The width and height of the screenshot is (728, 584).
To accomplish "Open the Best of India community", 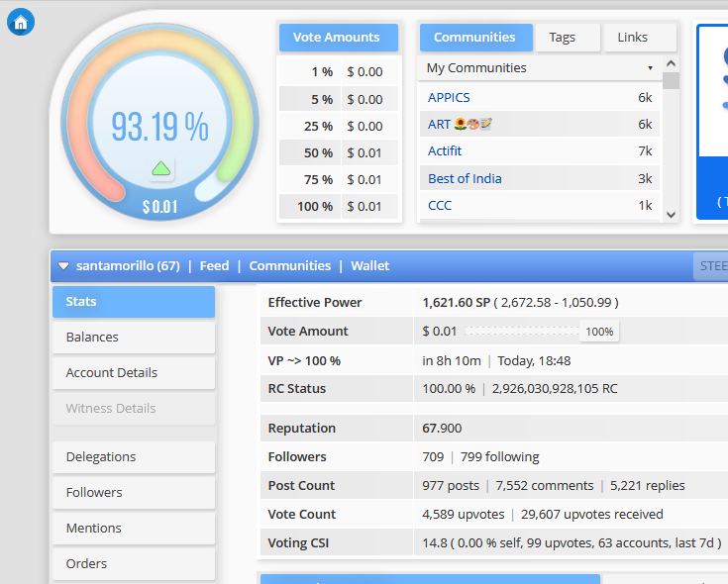I will click(x=465, y=178).
